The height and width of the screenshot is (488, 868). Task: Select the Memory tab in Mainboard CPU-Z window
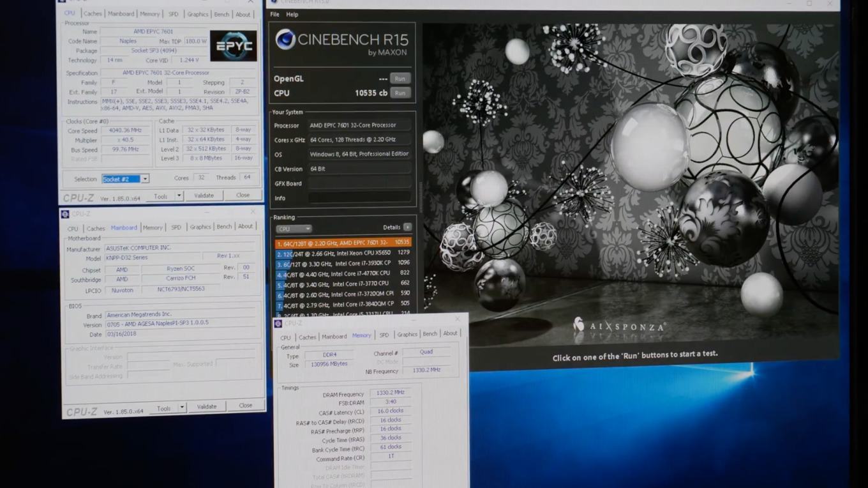pos(153,227)
